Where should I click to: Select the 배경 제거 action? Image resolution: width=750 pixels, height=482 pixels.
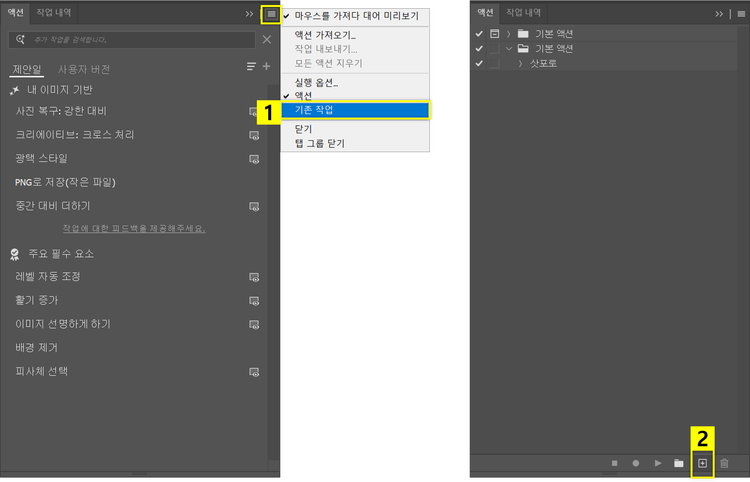[36, 348]
